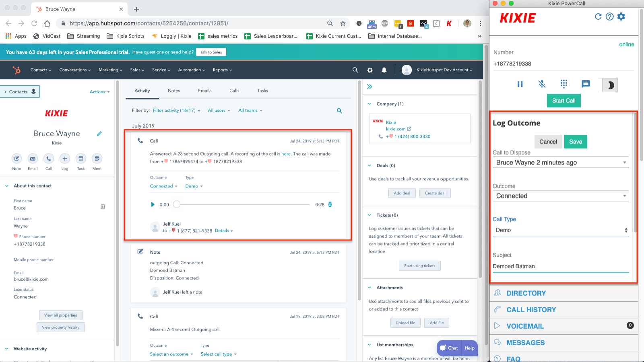Screen dimensions: 644x362
Task: Delete the call recording
Action: click(330, 204)
